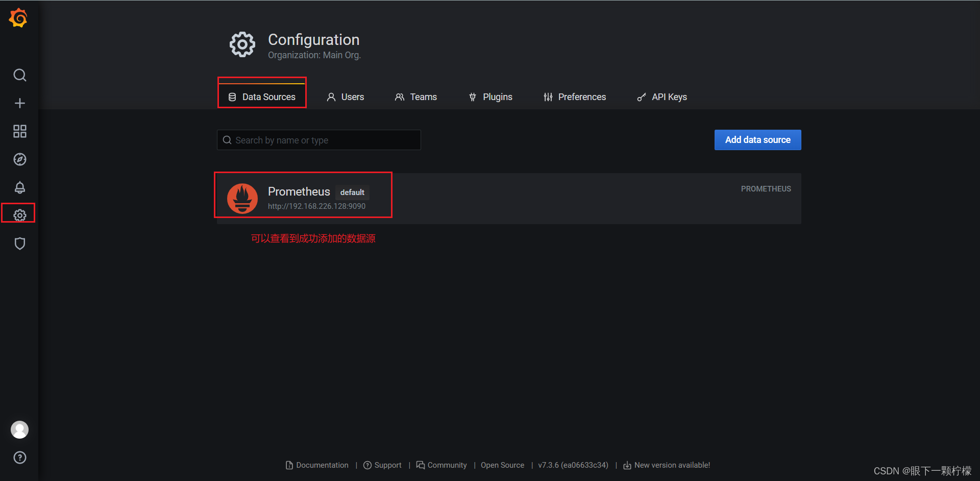Screen dimensions: 980x481
Task: Click the Add data source button
Action: click(758, 140)
